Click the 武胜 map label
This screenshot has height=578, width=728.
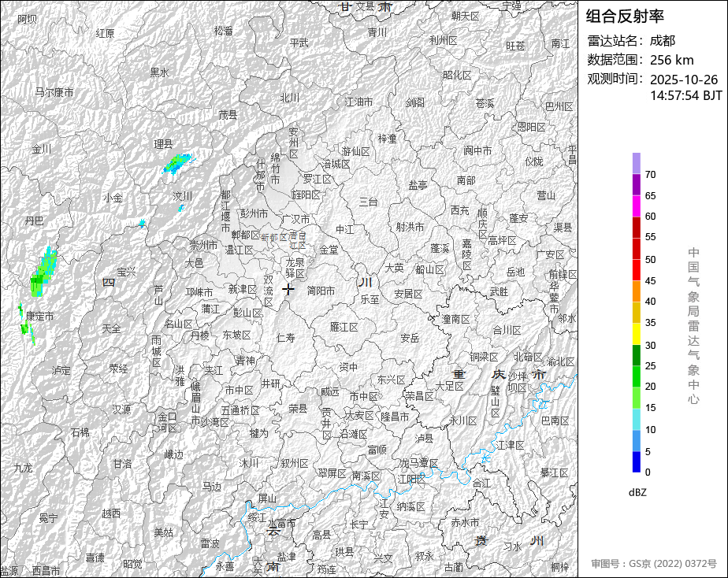(499, 291)
